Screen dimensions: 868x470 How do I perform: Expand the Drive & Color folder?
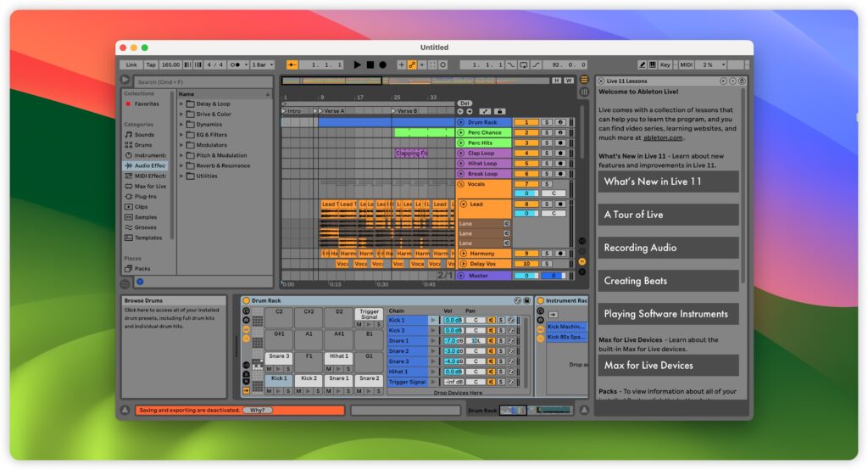(x=181, y=115)
